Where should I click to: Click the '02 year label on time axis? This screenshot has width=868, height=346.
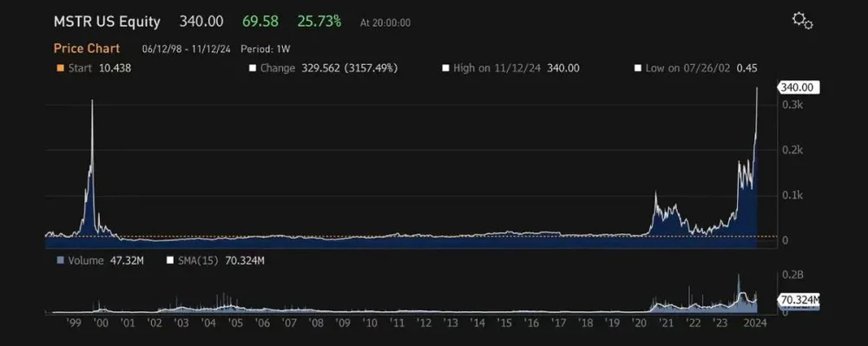tap(155, 323)
